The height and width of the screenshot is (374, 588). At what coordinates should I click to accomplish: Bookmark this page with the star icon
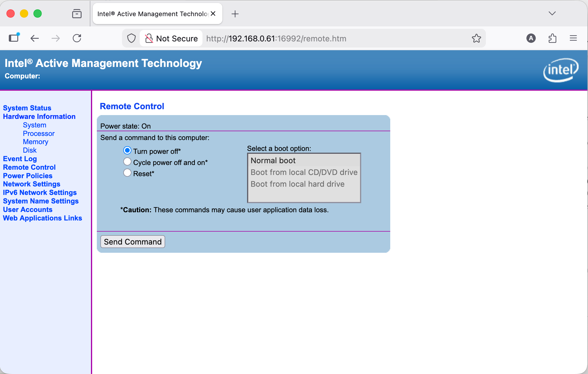click(477, 38)
